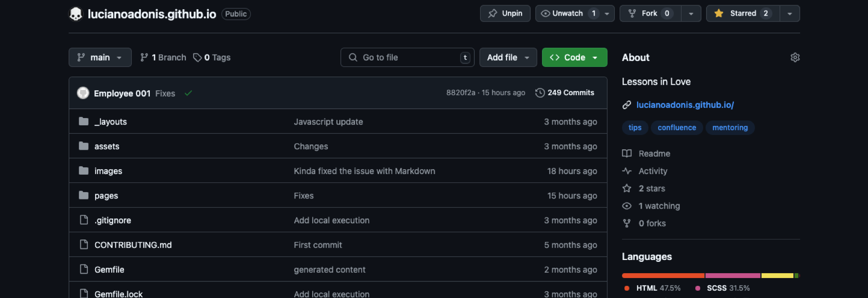Image resolution: width=868 pixels, height=298 pixels.
Task: Click the assets folder icon
Action: coord(84,146)
